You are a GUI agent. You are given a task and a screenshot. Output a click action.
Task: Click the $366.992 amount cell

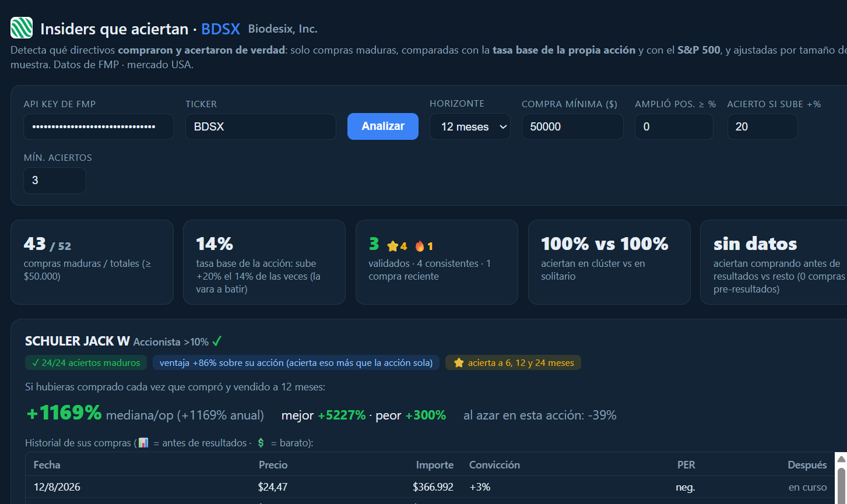tap(433, 487)
